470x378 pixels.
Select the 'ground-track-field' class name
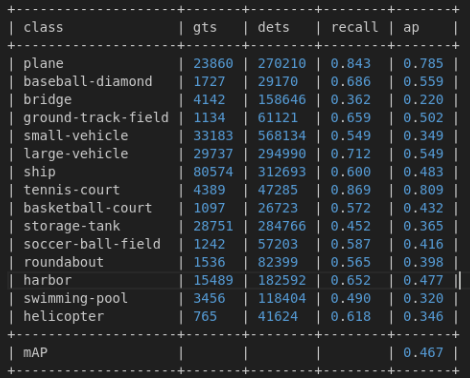(x=96, y=118)
